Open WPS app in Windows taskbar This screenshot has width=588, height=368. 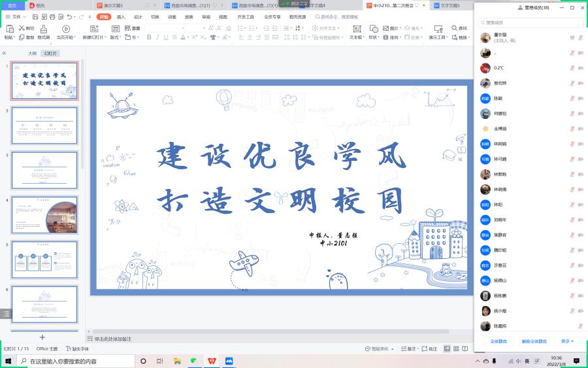click(212, 361)
